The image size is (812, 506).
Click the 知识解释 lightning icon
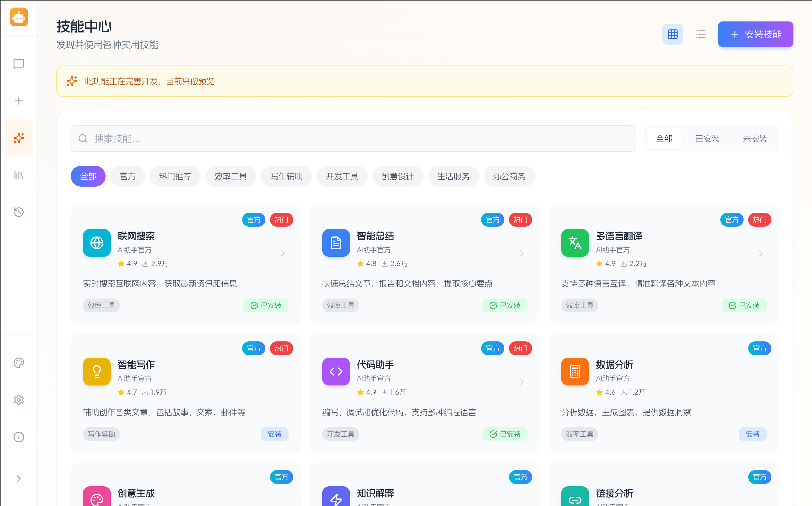(x=336, y=497)
